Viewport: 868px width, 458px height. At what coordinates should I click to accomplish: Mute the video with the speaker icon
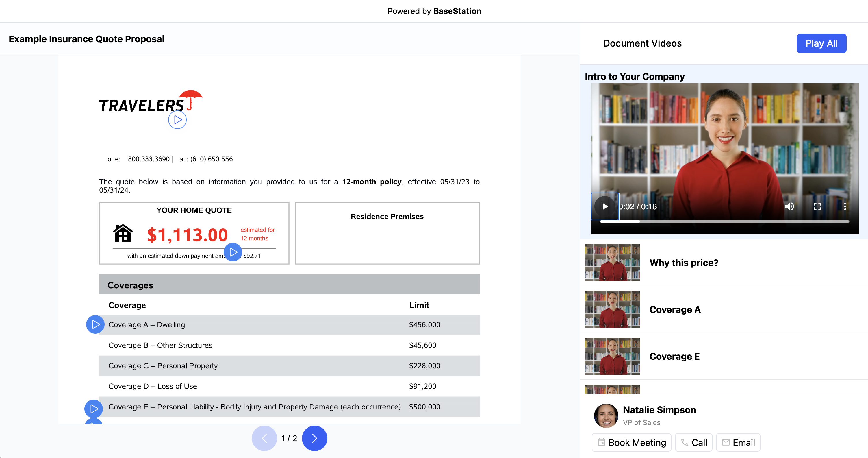pyautogui.click(x=789, y=206)
